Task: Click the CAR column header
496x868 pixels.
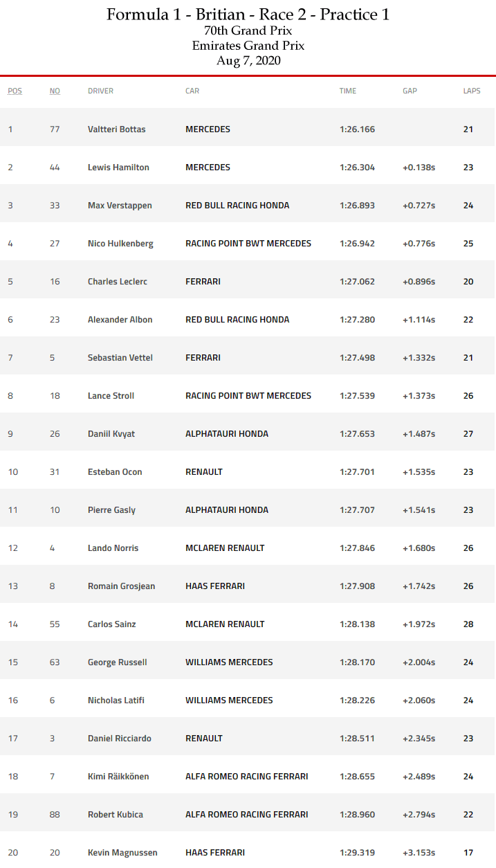Action: tap(192, 91)
